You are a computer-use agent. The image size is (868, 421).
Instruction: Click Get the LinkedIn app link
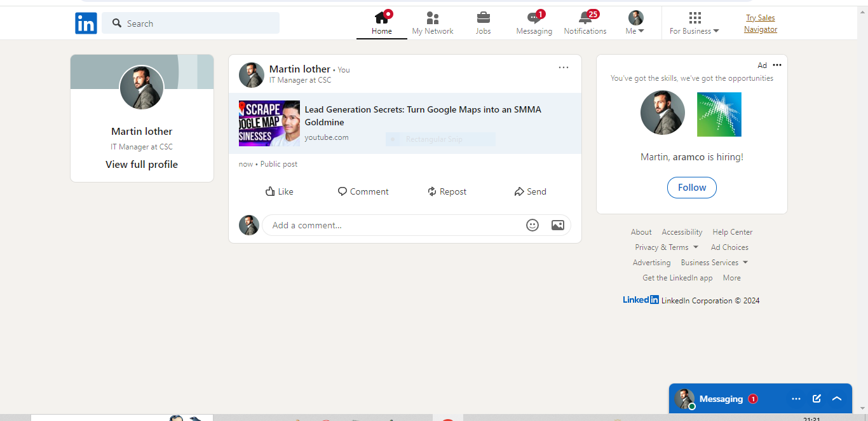coord(677,278)
